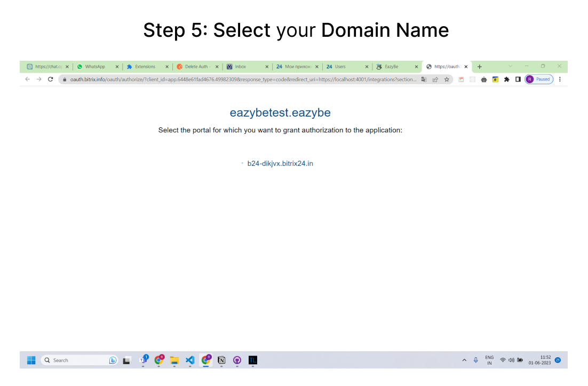Open the Extensions puzzle-piece menu
The width and height of the screenshot is (588, 386).
pyautogui.click(x=506, y=79)
